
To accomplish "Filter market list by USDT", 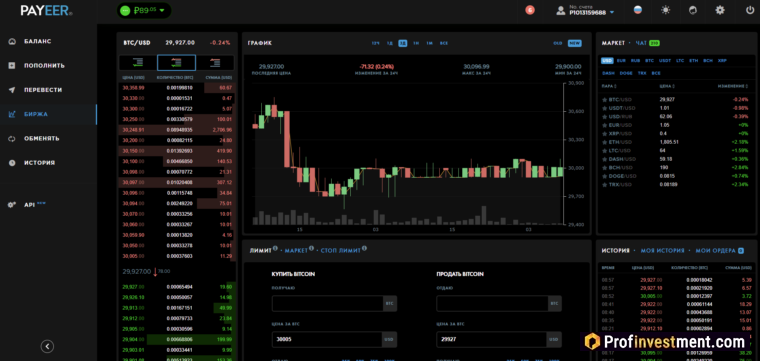I will [x=665, y=61].
